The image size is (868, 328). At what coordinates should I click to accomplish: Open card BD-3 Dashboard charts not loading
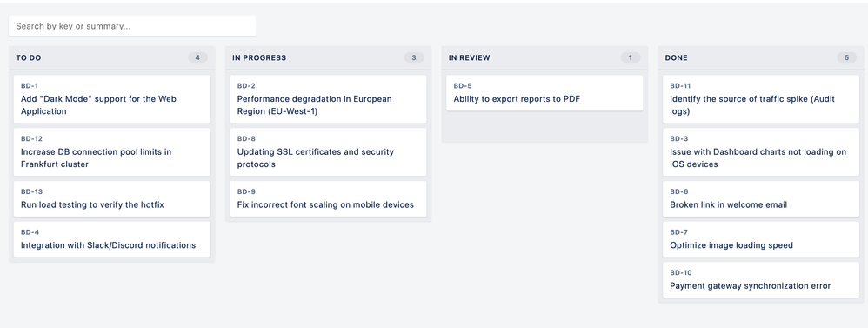[x=761, y=152]
